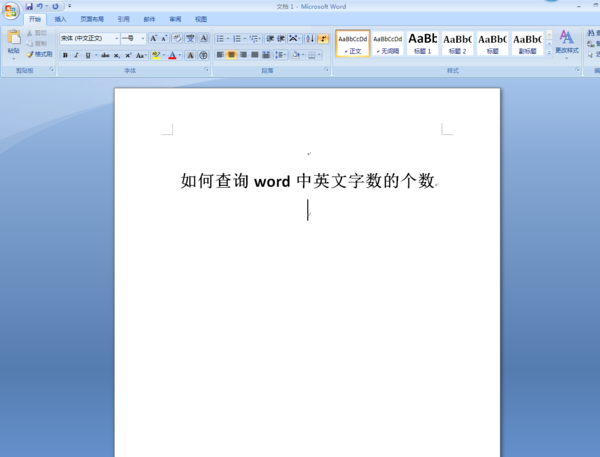Click Change Styles (更改样式) button
Viewport: 600px width, 457px height.
click(567, 44)
